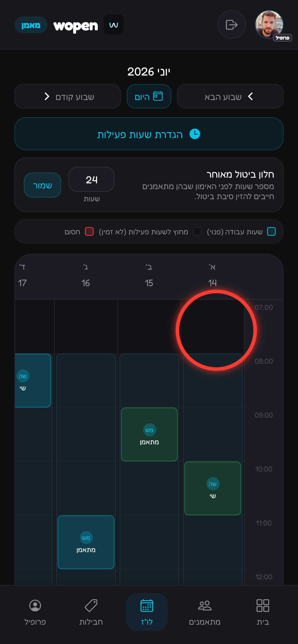The height and width of the screenshot is (644, 298).
Task: Open the green מתאמן session on day 15
Action: pyautogui.click(x=149, y=434)
